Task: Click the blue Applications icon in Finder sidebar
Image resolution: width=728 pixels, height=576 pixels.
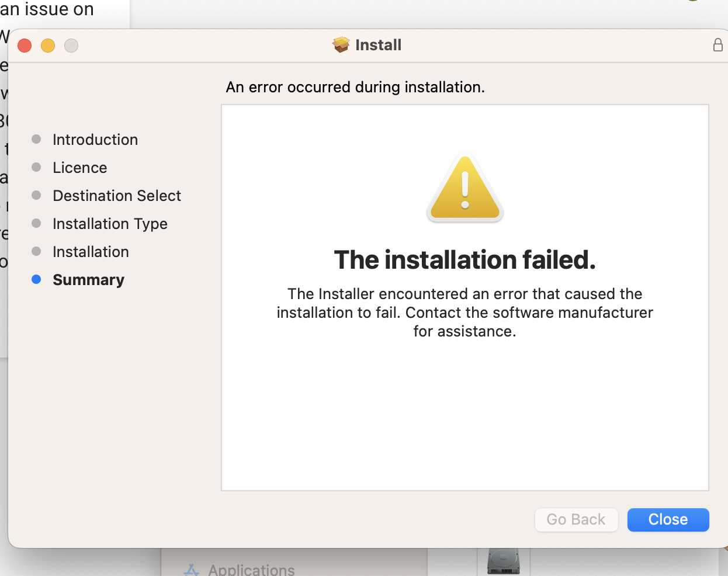Action: (192, 568)
